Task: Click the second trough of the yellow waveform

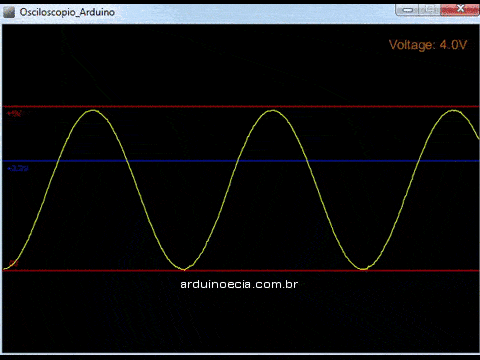Action: click(x=363, y=268)
